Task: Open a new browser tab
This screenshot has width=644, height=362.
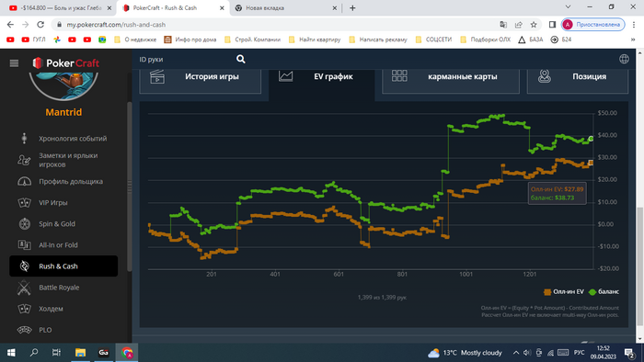Action: click(x=352, y=7)
